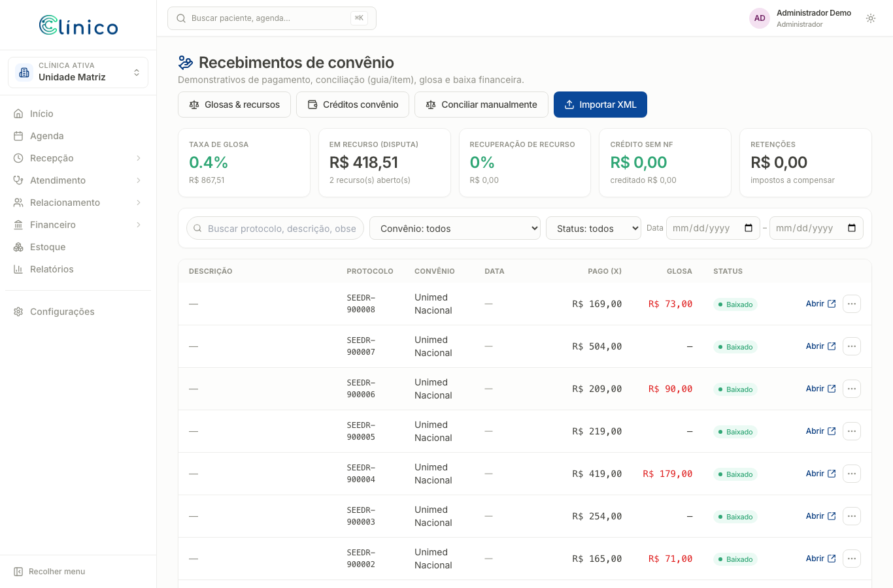
Task: Click the building icon of Clínica Ativa
Action: [x=24, y=73]
